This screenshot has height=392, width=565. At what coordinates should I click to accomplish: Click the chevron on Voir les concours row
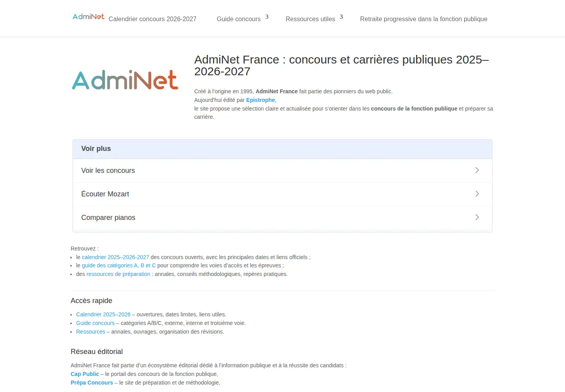click(477, 170)
